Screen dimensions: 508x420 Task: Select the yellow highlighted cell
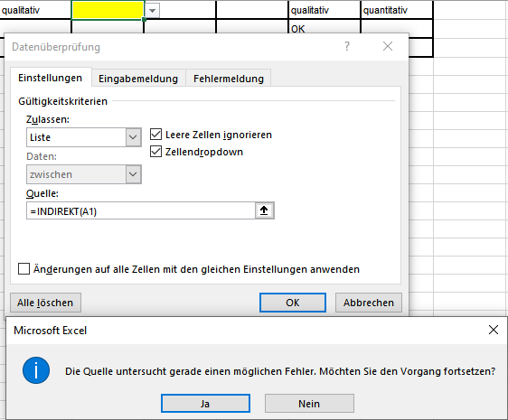click(108, 10)
